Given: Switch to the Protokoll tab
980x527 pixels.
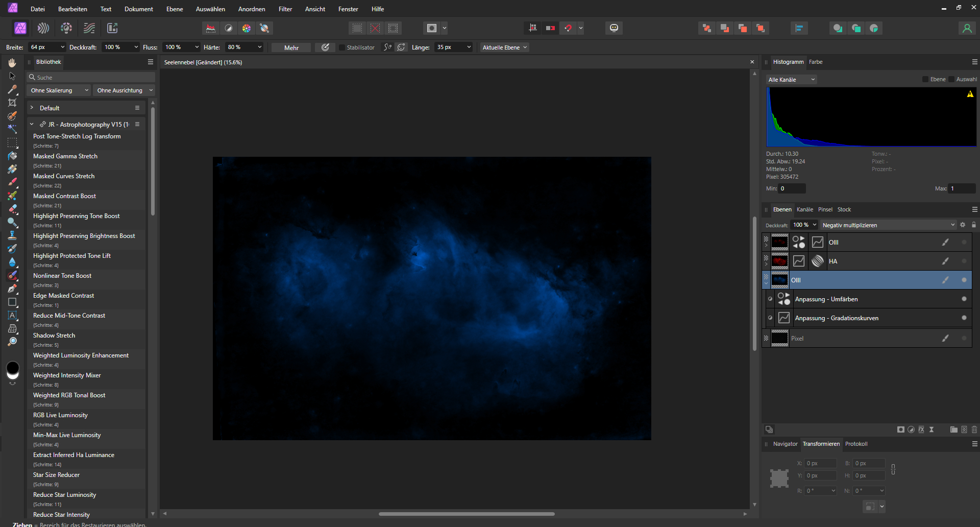Looking at the screenshot, I should (x=856, y=444).
